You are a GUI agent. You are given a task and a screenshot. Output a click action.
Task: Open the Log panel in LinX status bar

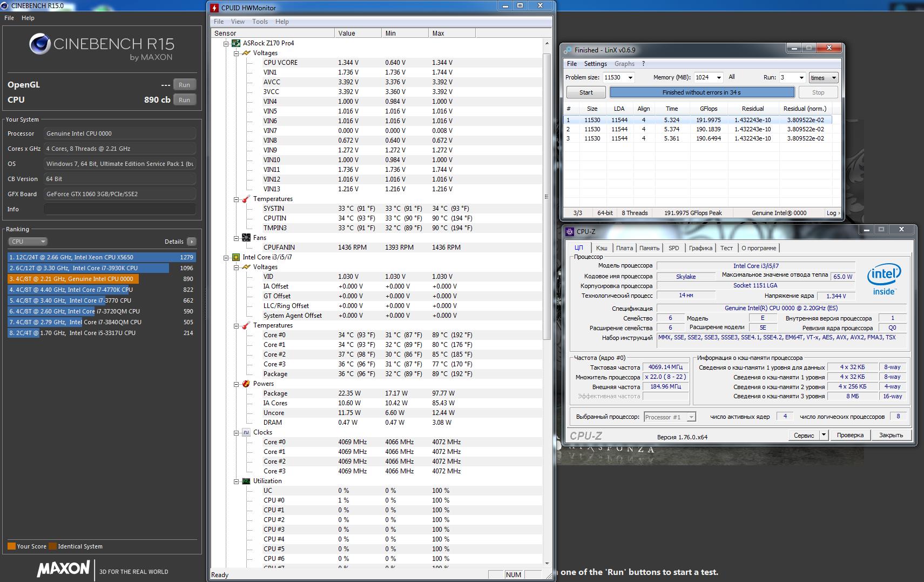(833, 213)
